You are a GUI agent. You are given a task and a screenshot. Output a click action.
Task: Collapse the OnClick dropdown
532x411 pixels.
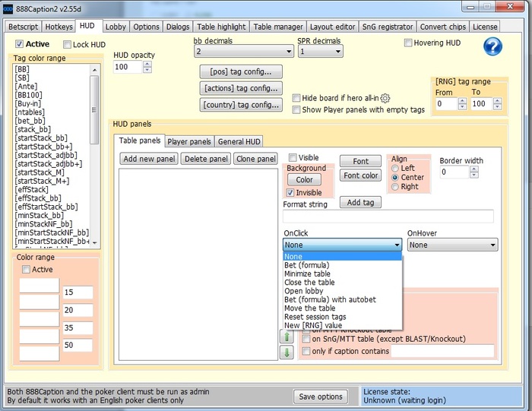(342, 245)
